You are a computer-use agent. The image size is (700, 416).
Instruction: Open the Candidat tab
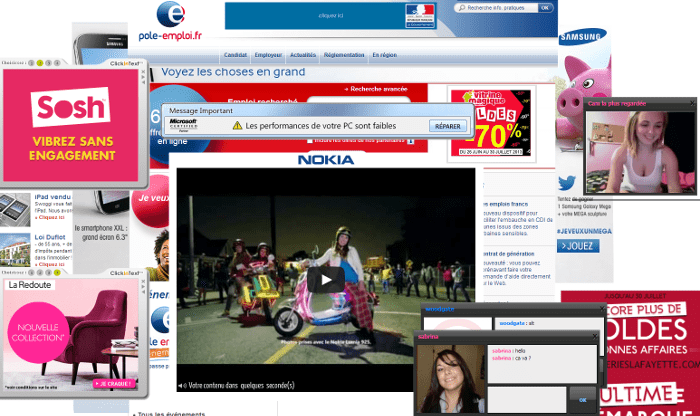[x=236, y=55]
